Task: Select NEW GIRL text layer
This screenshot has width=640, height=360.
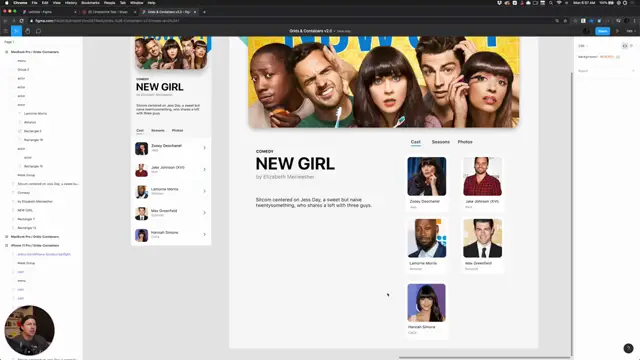Action: 25,210
